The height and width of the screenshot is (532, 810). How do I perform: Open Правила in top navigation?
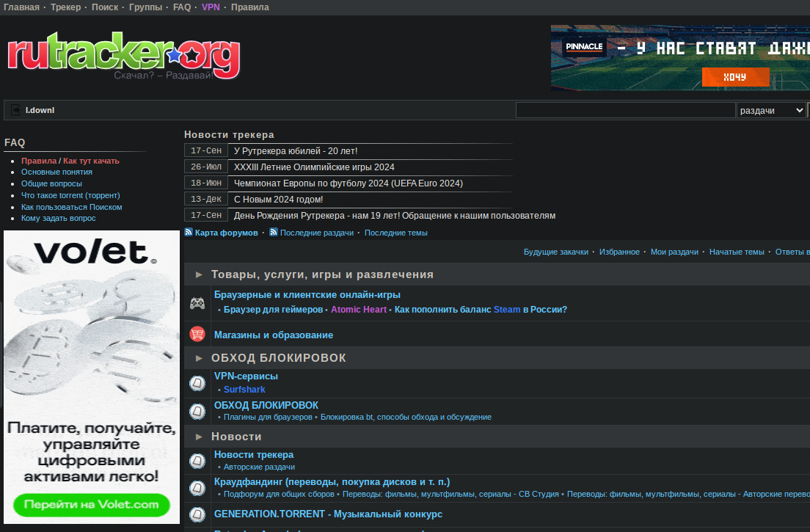pyautogui.click(x=250, y=7)
